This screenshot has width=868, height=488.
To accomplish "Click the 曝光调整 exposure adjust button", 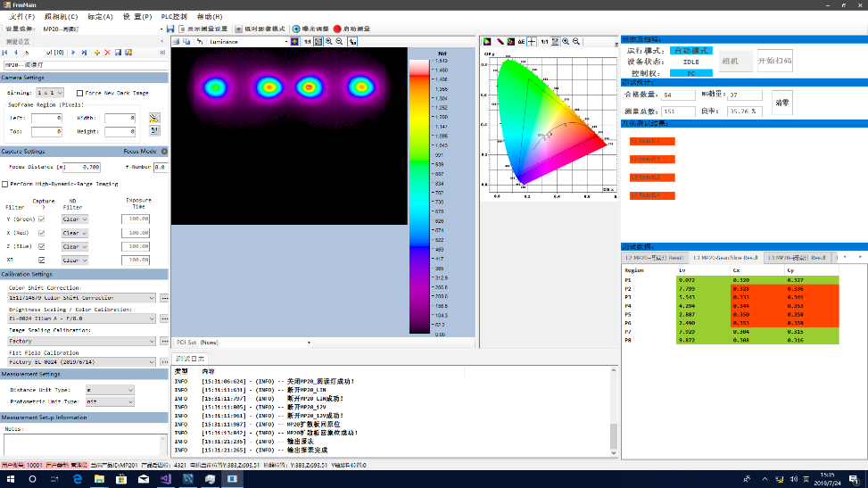I will point(310,29).
